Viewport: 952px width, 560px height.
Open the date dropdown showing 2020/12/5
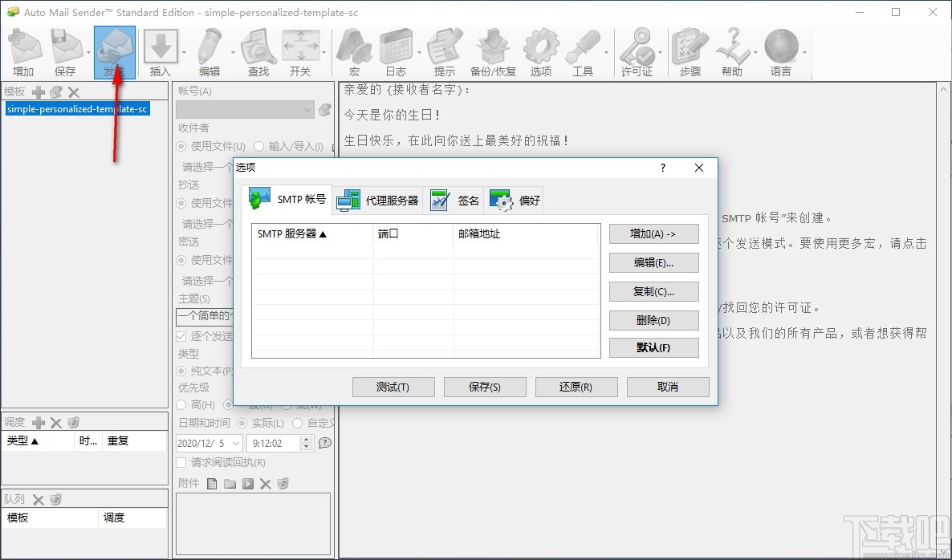pyautogui.click(x=234, y=442)
